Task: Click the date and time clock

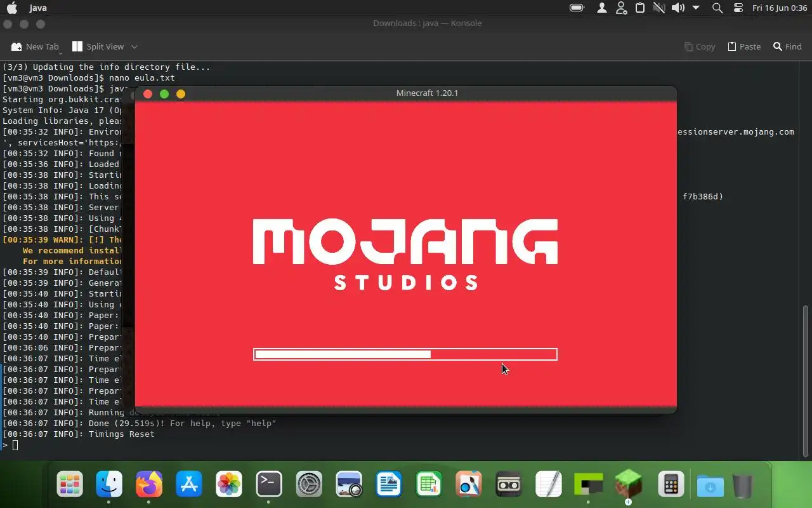Action: point(780,8)
